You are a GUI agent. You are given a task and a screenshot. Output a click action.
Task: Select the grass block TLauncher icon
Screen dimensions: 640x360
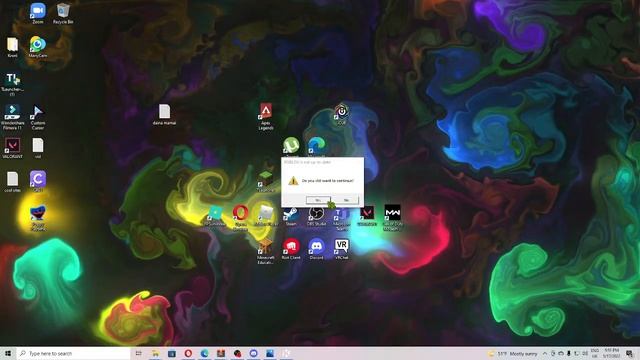[266, 182]
